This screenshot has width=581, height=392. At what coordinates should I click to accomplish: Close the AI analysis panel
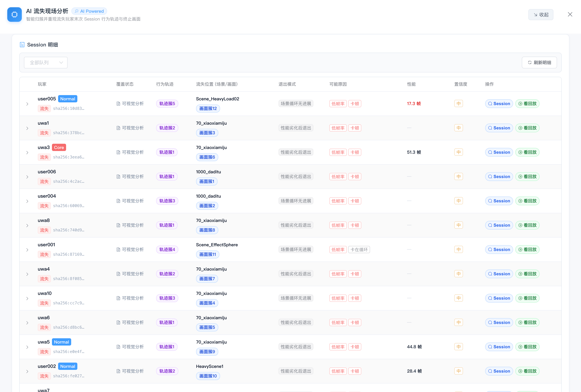point(570,15)
